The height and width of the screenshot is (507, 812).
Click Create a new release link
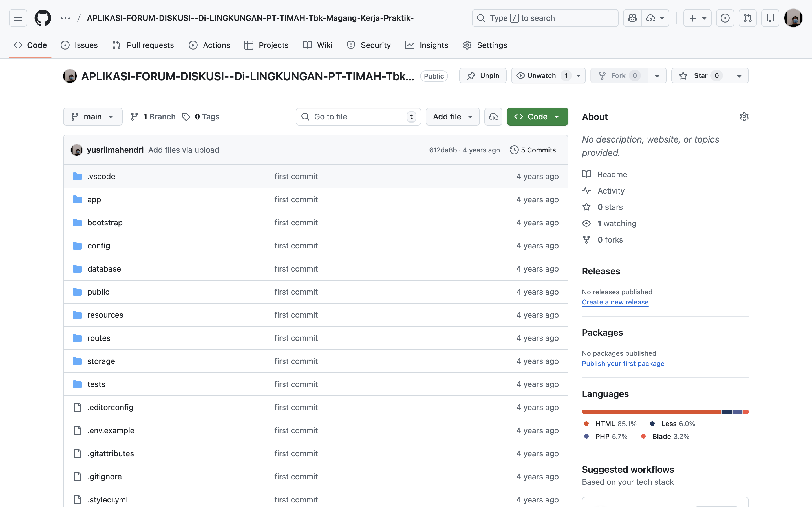[x=615, y=302]
